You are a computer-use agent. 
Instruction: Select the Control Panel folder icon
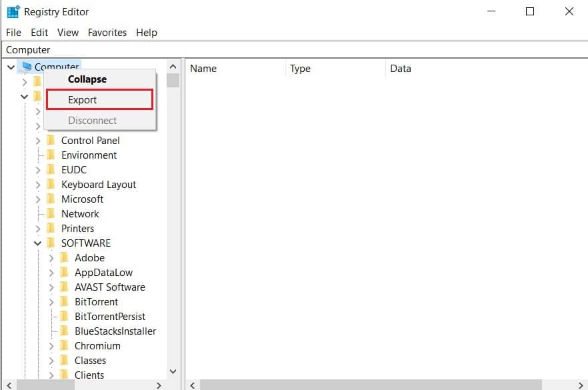coord(51,141)
